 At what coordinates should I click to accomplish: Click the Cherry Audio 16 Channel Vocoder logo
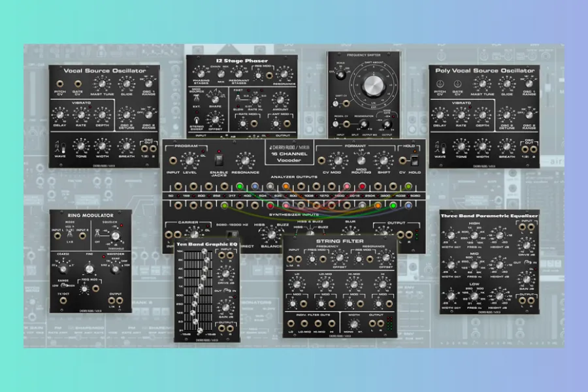pos(289,150)
